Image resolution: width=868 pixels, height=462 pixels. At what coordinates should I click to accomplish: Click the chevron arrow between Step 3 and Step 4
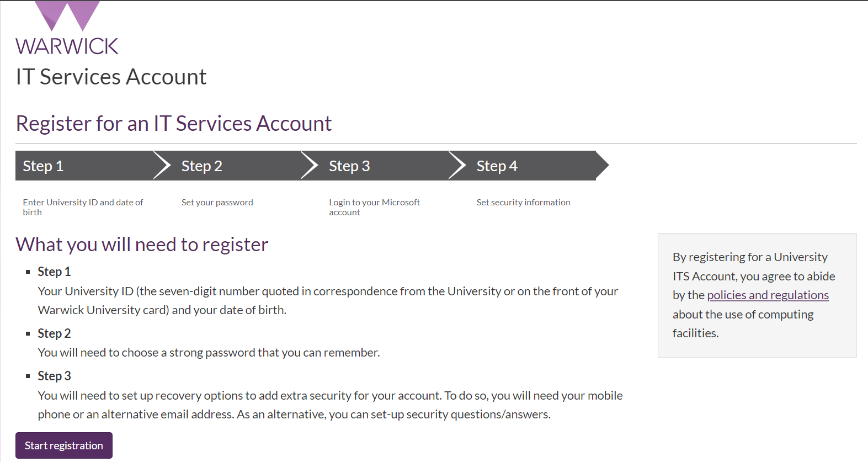pos(457,166)
